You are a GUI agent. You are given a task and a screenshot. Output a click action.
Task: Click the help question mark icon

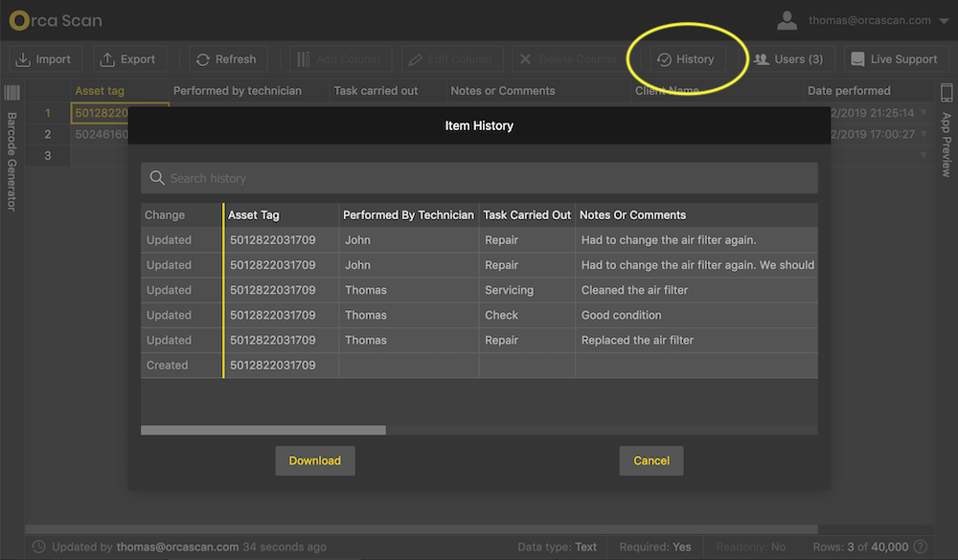click(921, 547)
